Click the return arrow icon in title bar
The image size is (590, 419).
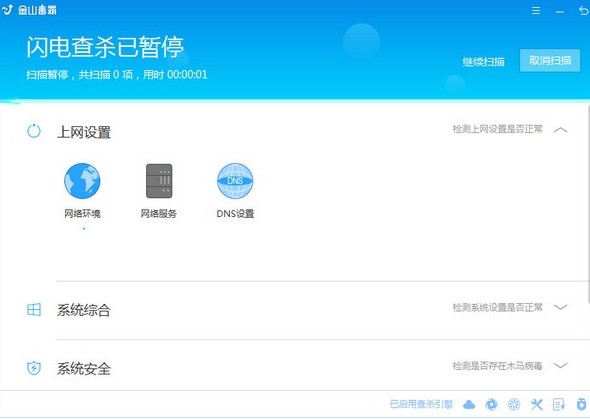pos(583,11)
